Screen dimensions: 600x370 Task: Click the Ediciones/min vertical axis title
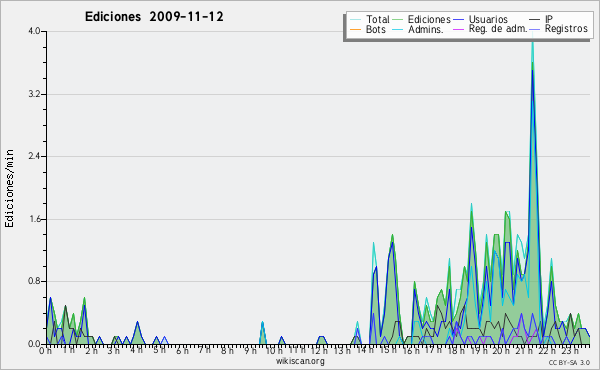point(9,188)
